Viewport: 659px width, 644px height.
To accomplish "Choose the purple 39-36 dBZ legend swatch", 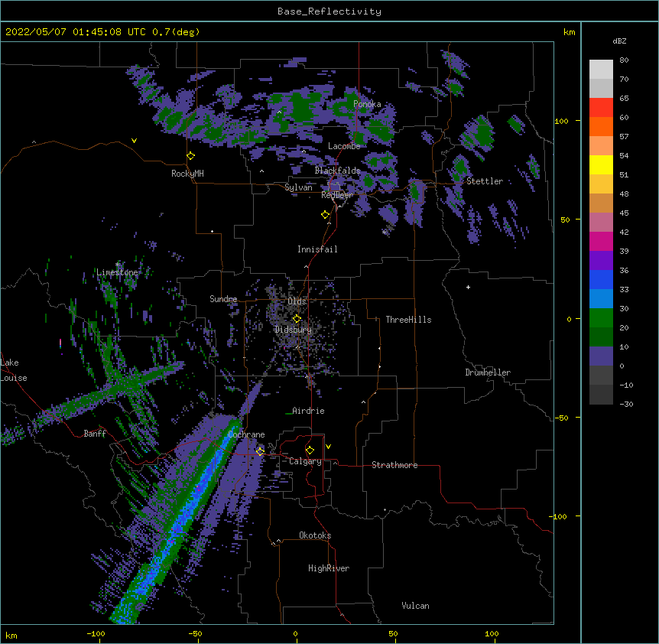I will [x=601, y=261].
